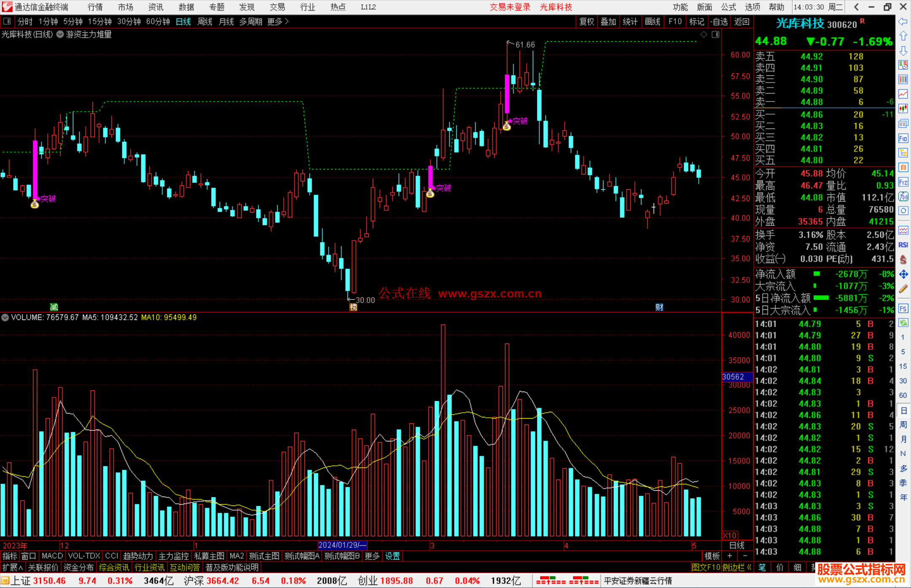
Task: Click the 2024/01/29 date marker on timeline
Action: [342, 545]
